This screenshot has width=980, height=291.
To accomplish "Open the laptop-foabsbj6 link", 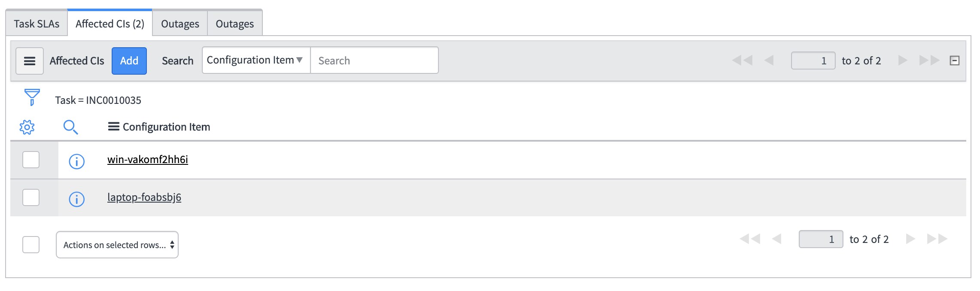I will (x=144, y=197).
